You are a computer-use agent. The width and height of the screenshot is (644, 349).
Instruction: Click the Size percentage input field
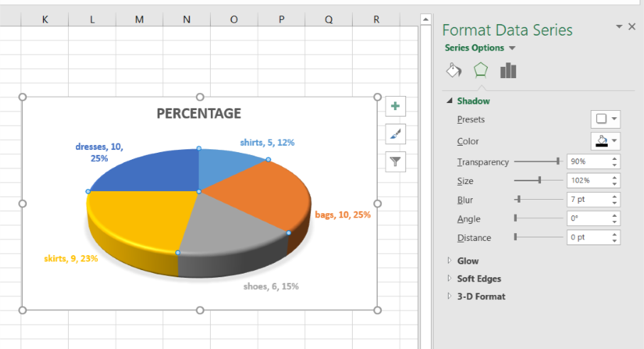pos(587,181)
